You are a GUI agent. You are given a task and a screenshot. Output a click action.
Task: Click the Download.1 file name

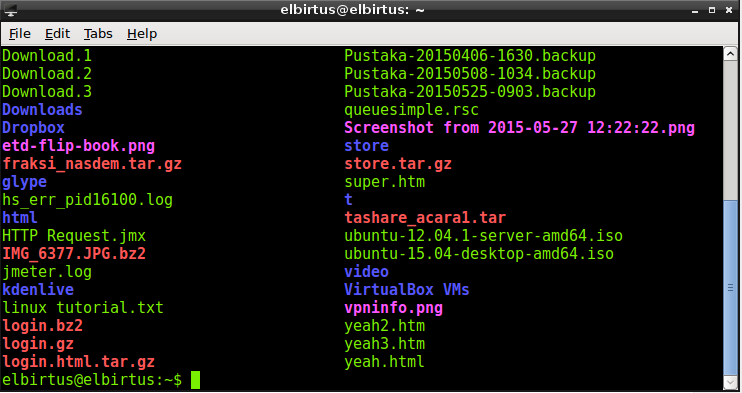click(47, 56)
